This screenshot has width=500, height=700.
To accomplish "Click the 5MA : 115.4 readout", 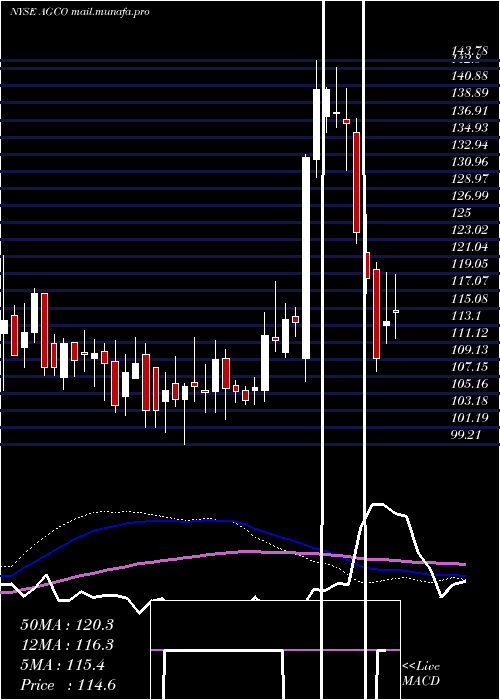I will 62,665.
